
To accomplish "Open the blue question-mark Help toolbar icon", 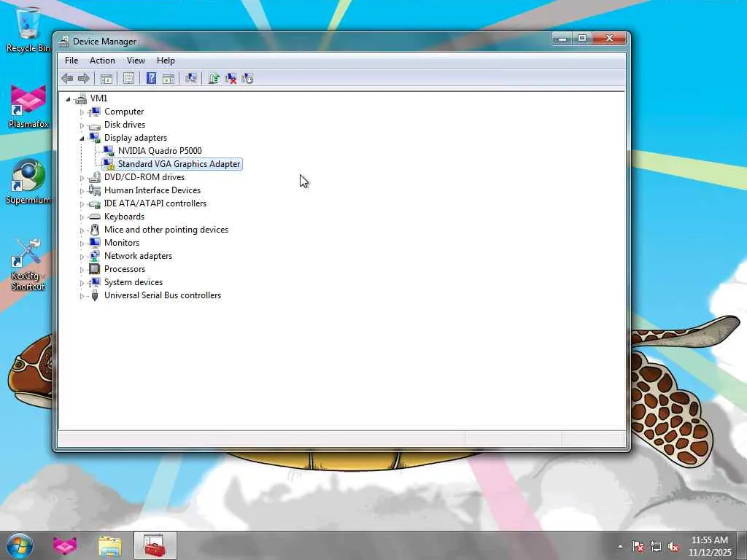I will tap(151, 79).
